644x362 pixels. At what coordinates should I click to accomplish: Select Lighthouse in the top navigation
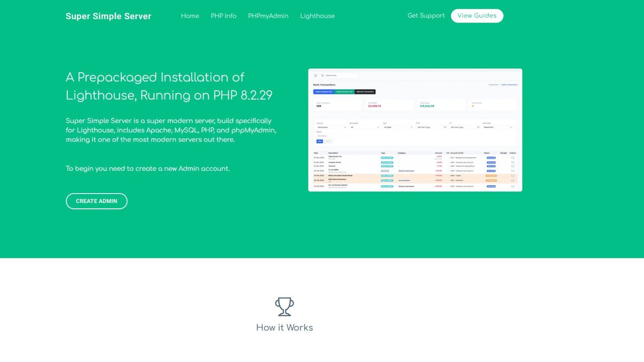pyautogui.click(x=317, y=16)
